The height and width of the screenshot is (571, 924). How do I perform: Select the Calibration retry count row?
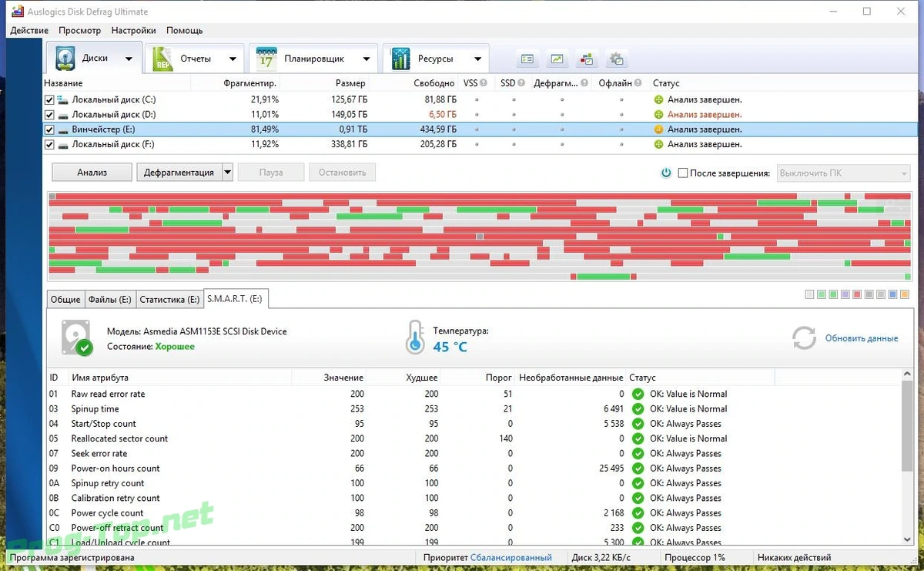pos(474,498)
